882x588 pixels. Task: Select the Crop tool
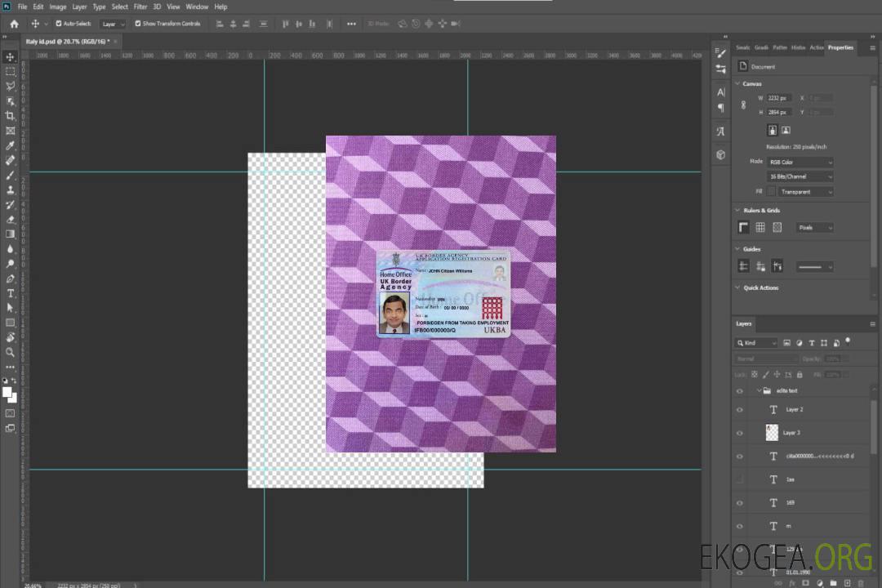coord(11,116)
